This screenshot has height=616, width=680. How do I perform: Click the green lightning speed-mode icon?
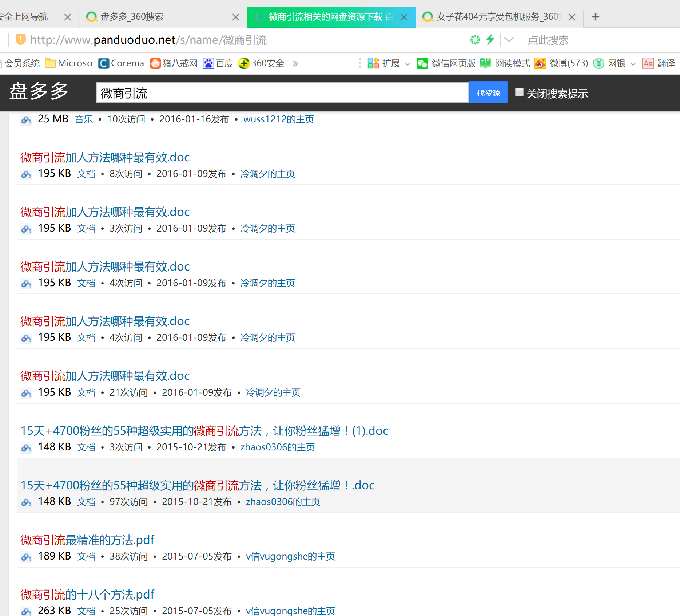tap(490, 39)
